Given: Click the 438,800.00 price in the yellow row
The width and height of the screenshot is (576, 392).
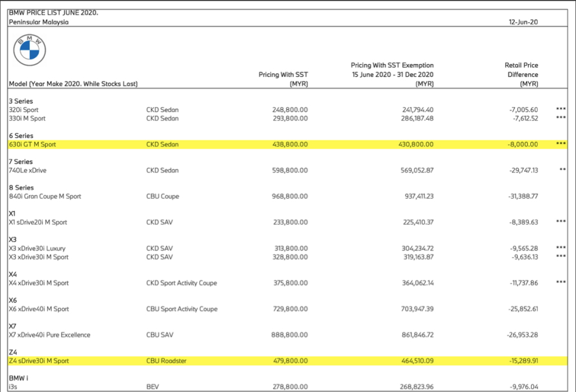Looking at the screenshot, I should 290,145.
